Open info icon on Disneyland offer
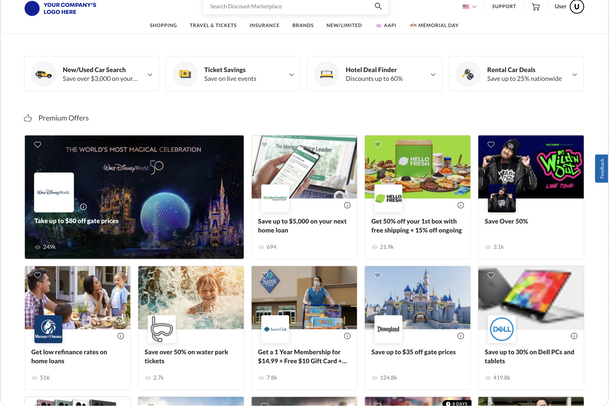This screenshot has height=406, width=609. coord(461,336)
